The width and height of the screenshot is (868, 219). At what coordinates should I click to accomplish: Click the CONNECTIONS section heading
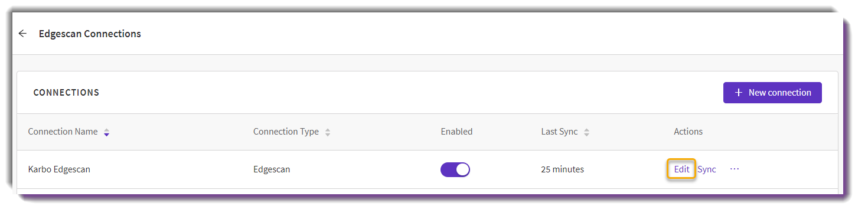66,93
